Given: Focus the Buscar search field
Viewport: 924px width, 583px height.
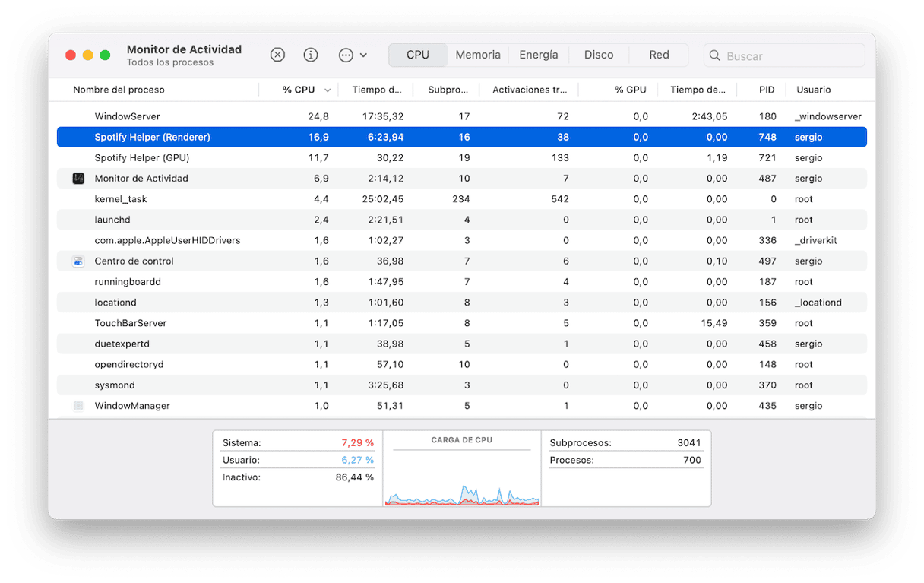Looking at the screenshot, I should pos(790,55).
